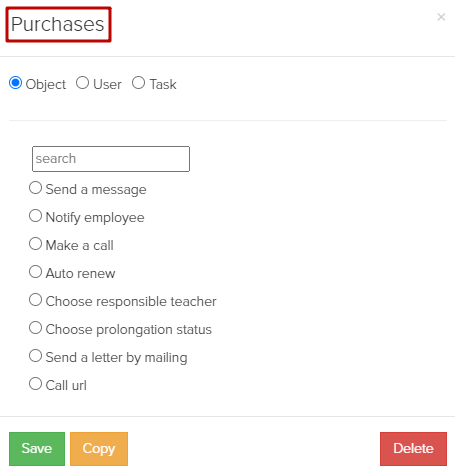Click the red Delete button
455x476 pixels.
[x=413, y=449]
